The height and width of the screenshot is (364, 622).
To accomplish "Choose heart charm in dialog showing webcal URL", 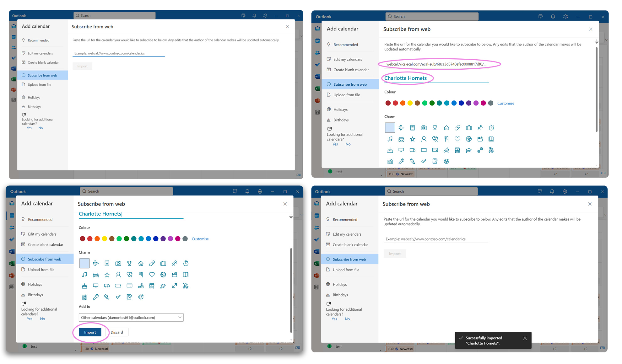I will click(457, 139).
